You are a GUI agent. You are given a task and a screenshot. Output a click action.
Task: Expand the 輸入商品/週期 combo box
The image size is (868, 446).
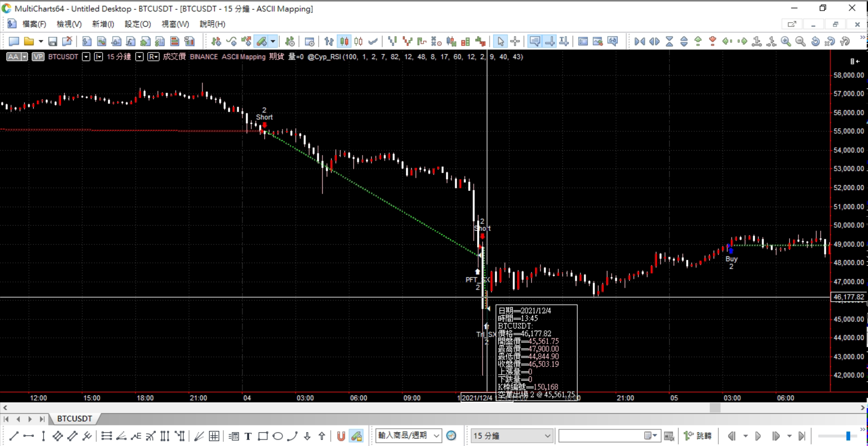pos(436,435)
